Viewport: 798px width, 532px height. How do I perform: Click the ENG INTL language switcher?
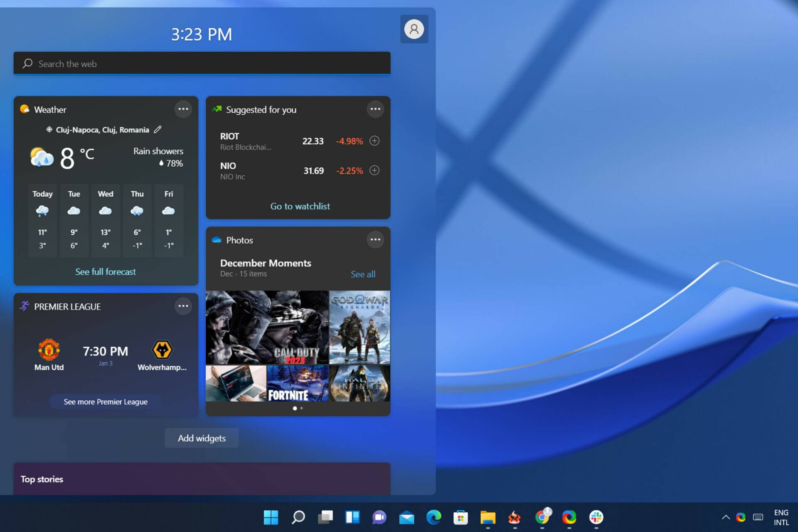click(782, 517)
